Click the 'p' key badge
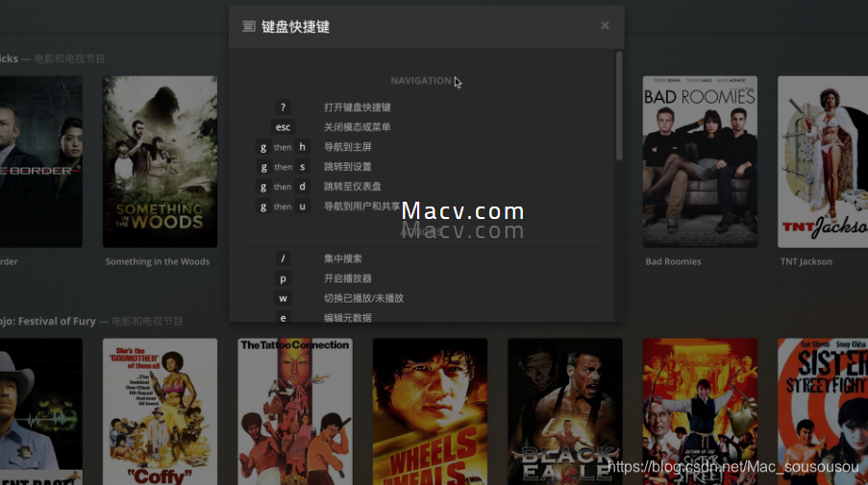The image size is (868, 485). 283,279
